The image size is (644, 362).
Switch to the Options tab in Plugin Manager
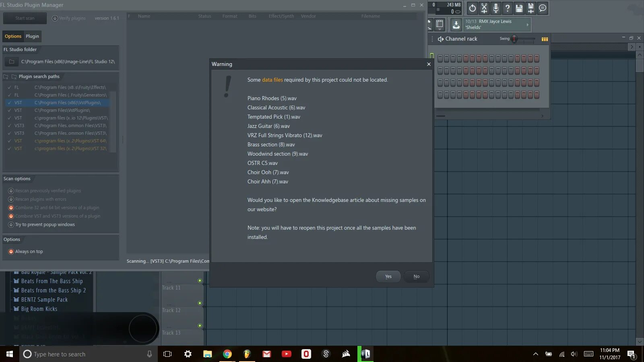[x=13, y=36]
